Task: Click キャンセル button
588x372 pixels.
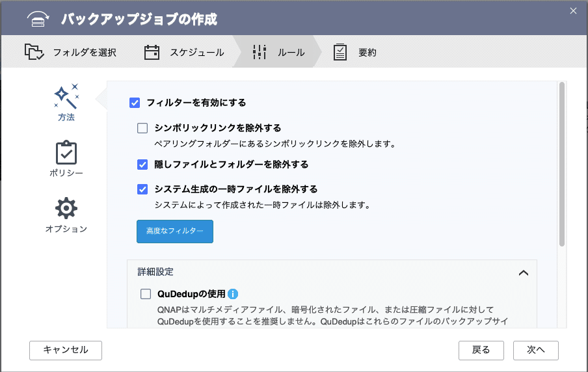Action: [x=66, y=351]
